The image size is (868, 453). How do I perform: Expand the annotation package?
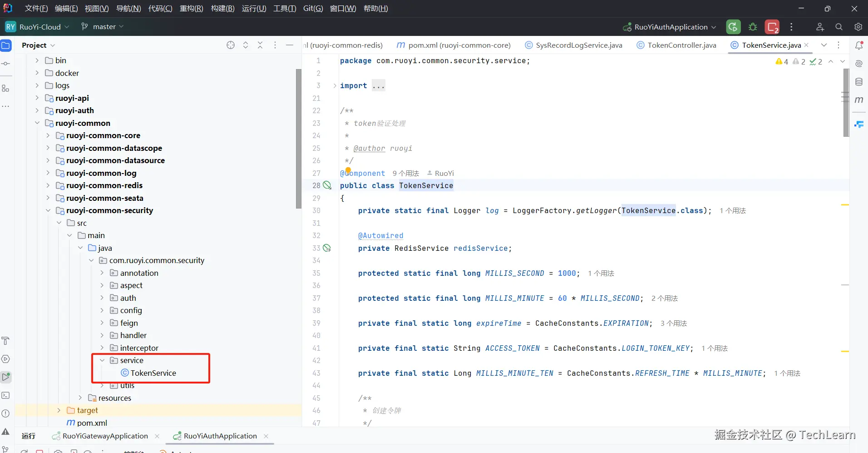pos(102,273)
